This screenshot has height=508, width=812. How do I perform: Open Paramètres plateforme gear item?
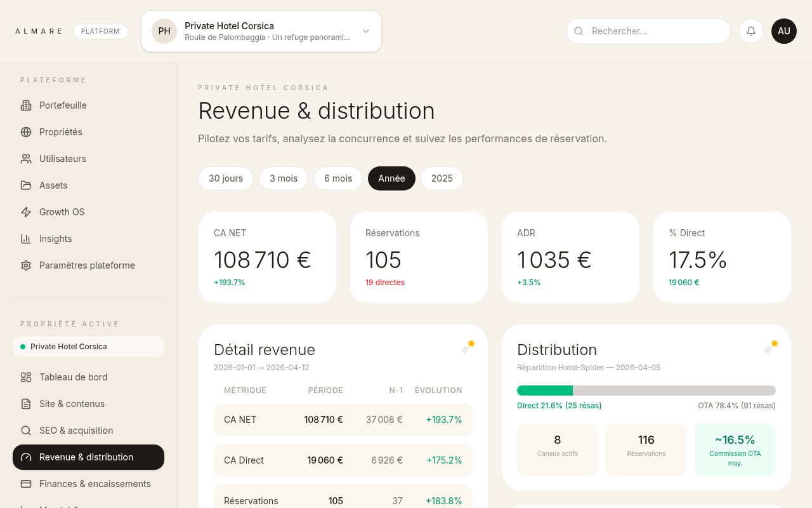(88, 265)
